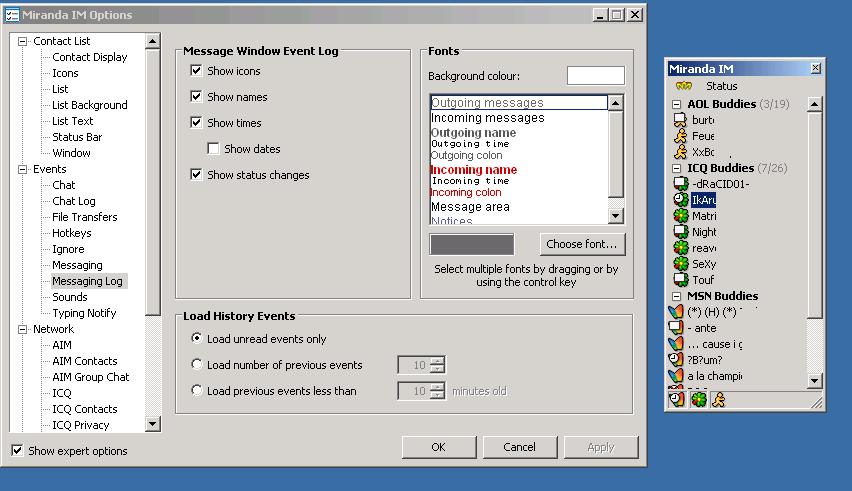852x491 pixels.
Task: Click the Miranda IM menu icon beside Status
Action: [x=684, y=86]
